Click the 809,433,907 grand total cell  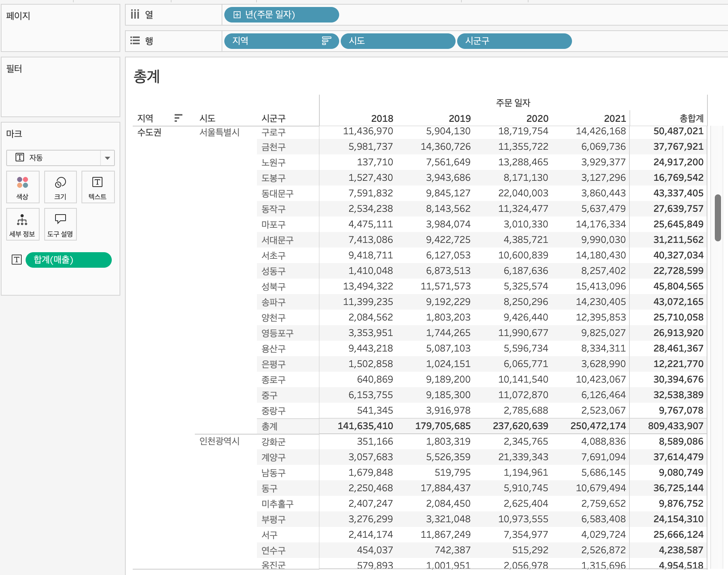coord(676,426)
